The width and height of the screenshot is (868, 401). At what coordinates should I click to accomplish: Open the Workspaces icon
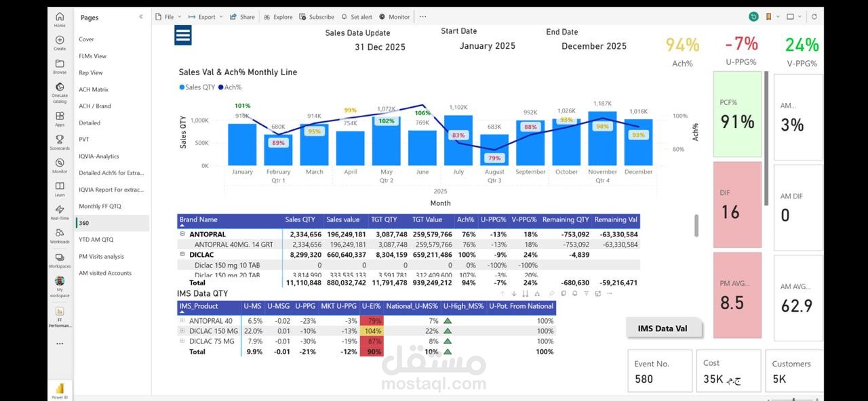coord(60,257)
